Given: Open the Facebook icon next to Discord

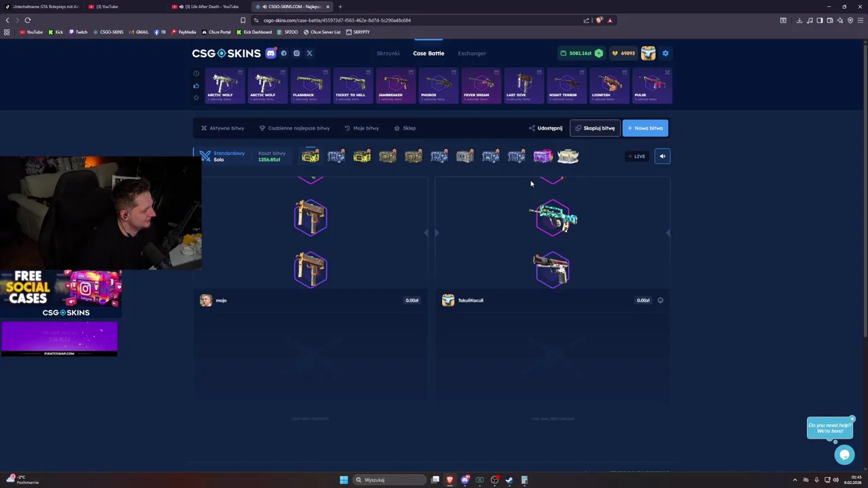Looking at the screenshot, I should (283, 53).
